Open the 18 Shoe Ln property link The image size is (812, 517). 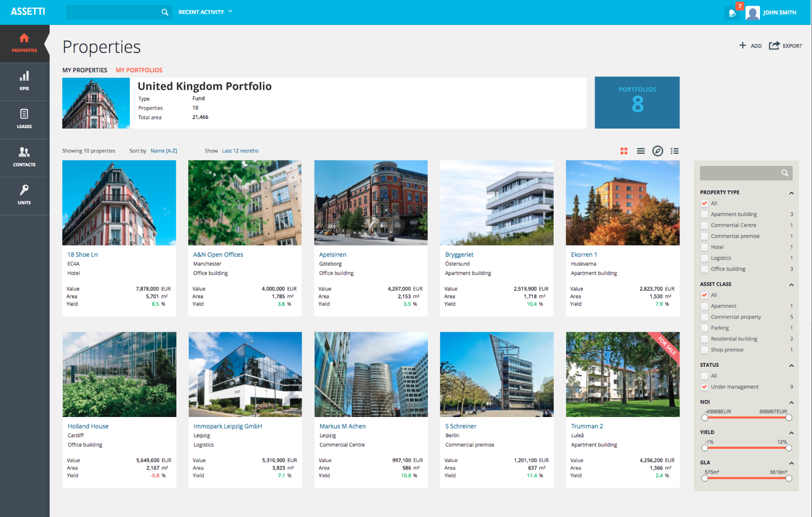[x=82, y=254]
